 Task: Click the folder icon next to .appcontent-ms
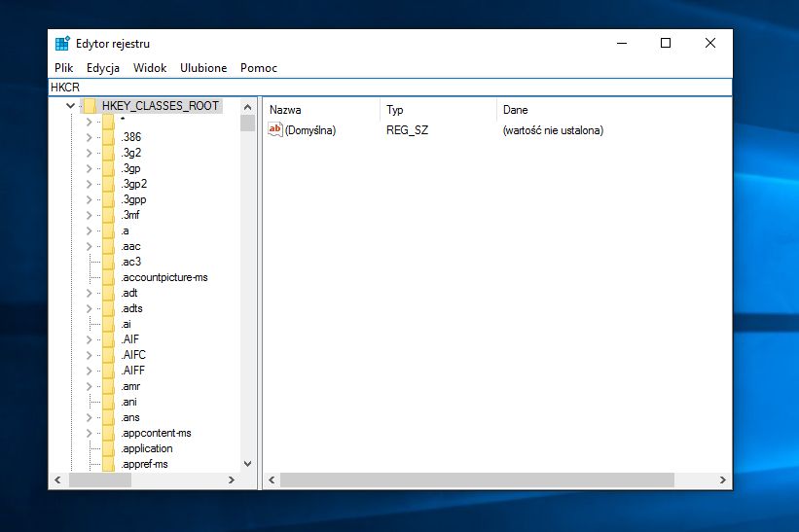click(x=108, y=433)
